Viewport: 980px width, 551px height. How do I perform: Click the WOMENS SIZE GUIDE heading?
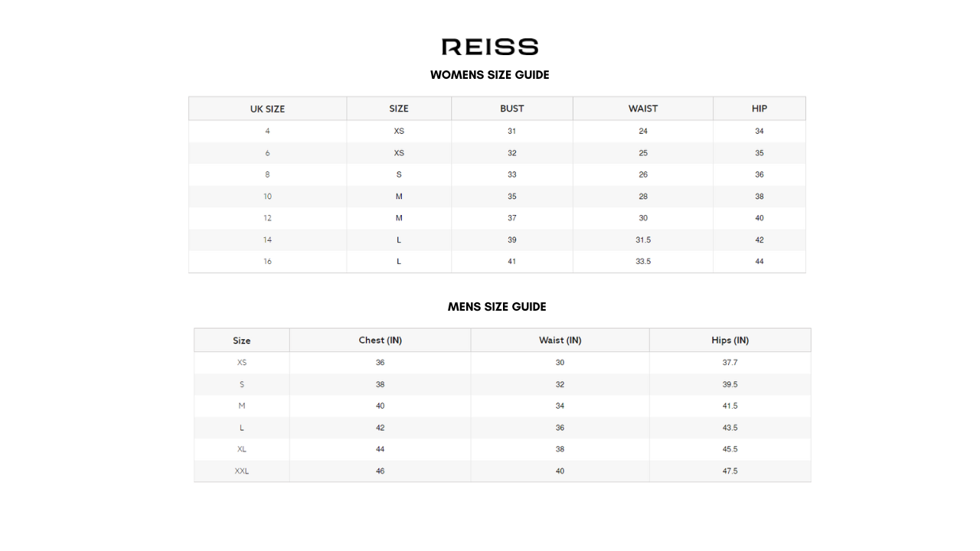[490, 75]
